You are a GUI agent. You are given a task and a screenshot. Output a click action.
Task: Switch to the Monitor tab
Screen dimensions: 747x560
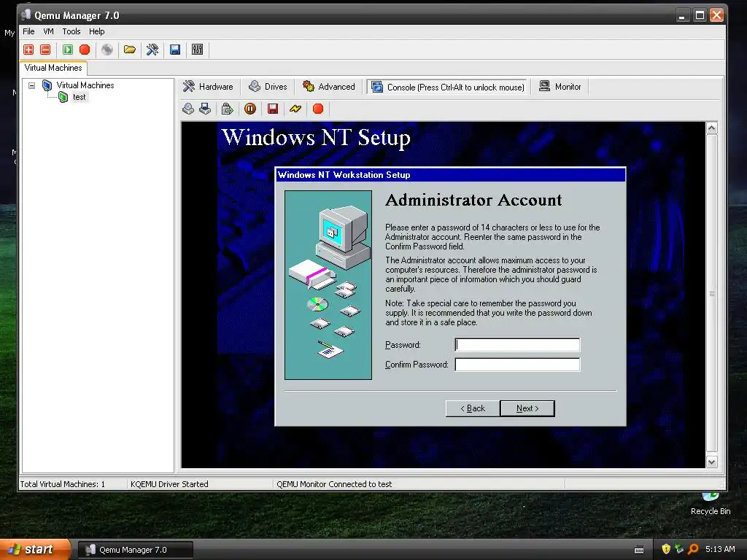point(560,87)
